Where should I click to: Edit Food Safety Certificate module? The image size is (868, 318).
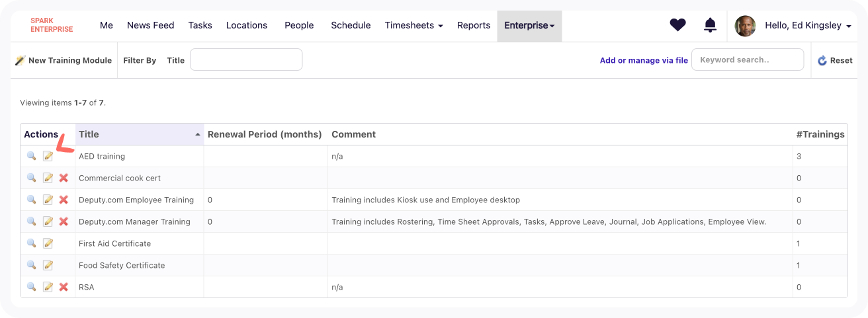(x=48, y=265)
